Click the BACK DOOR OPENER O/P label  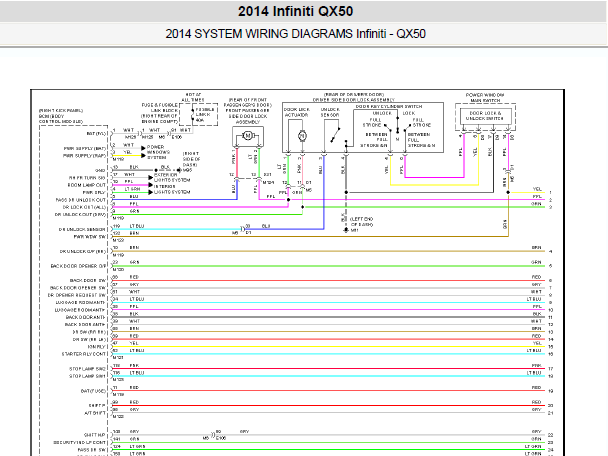click(x=78, y=266)
